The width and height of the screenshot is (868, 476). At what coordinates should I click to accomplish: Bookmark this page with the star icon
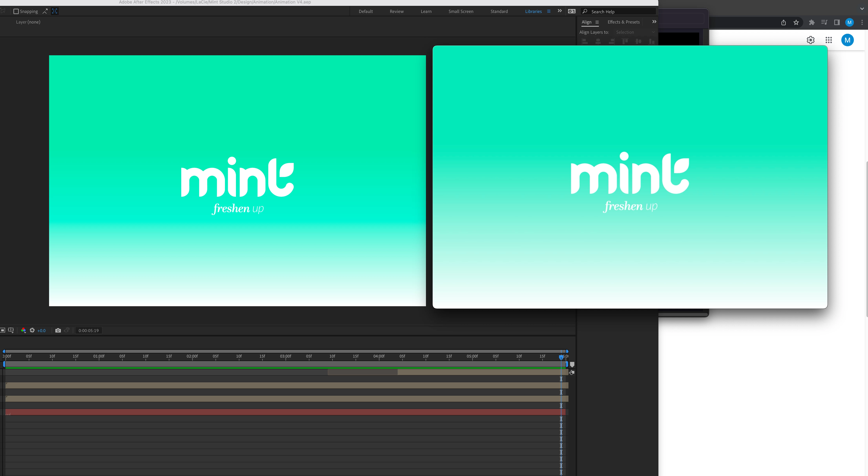796,23
